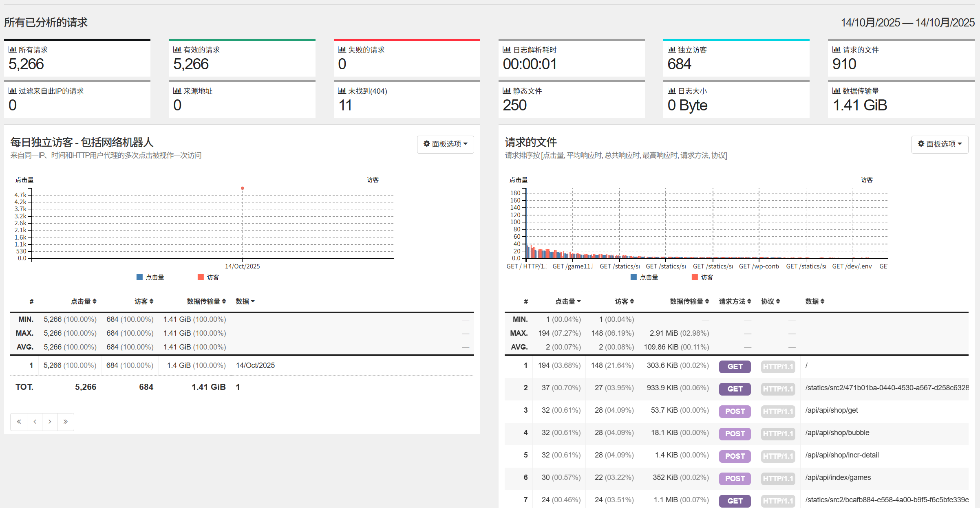980x508 pixels.
Task: Open 面板选项 dropdown for 每日独立访客 panel
Action: (445, 144)
